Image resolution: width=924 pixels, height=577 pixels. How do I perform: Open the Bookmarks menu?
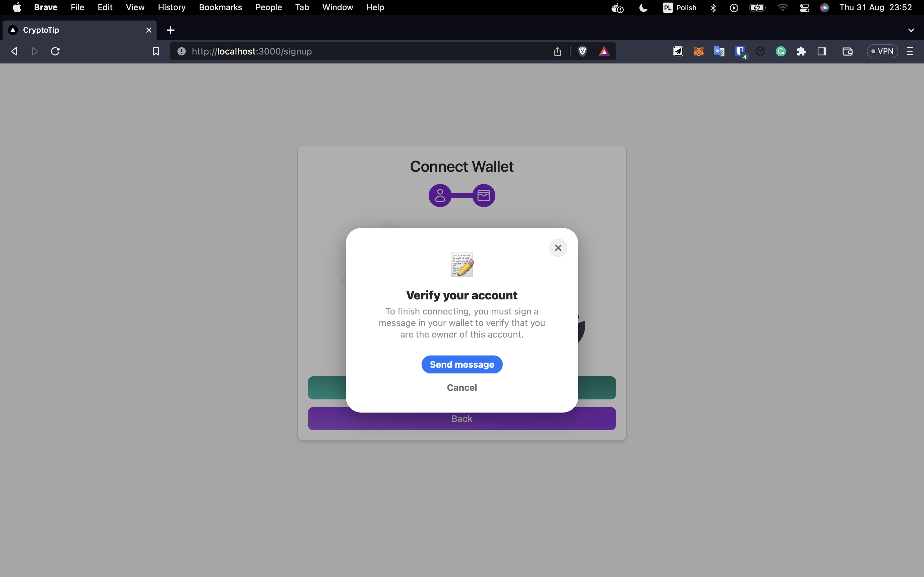pyautogui.click(x=220, y=8)
